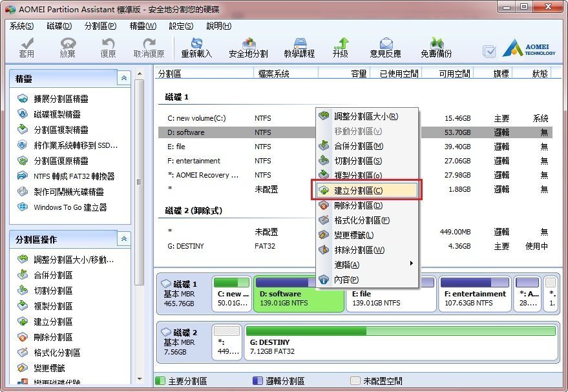Launch the 擴展分割區精靈 wizard icon
The width and height of the screenshot is (568, 392).
click(x=23, y=98)
